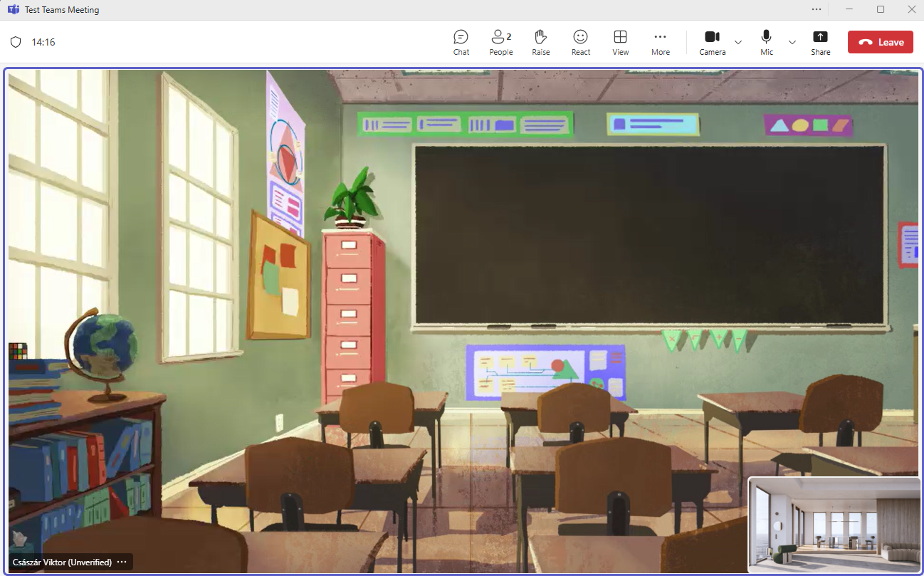The image size is (924, 576).
Task: Show the People participants list
Action: (x=501, y=42)
